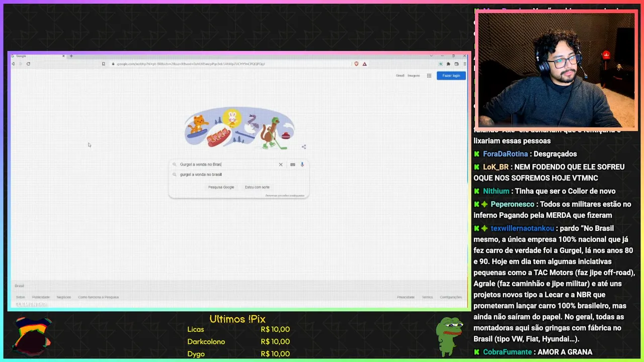Click the magnifier icon in the search box
The width and height of the screenshot is (644, 362).
pyautogui.click(x=175, y=164)
